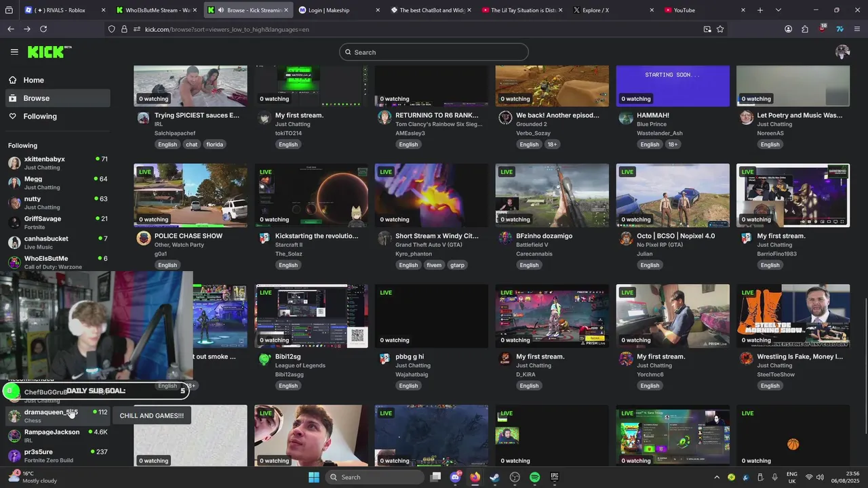868x488 pixels.
Task: Open Epic Games Launcher from taskbar
Action: tap(554, 477)
